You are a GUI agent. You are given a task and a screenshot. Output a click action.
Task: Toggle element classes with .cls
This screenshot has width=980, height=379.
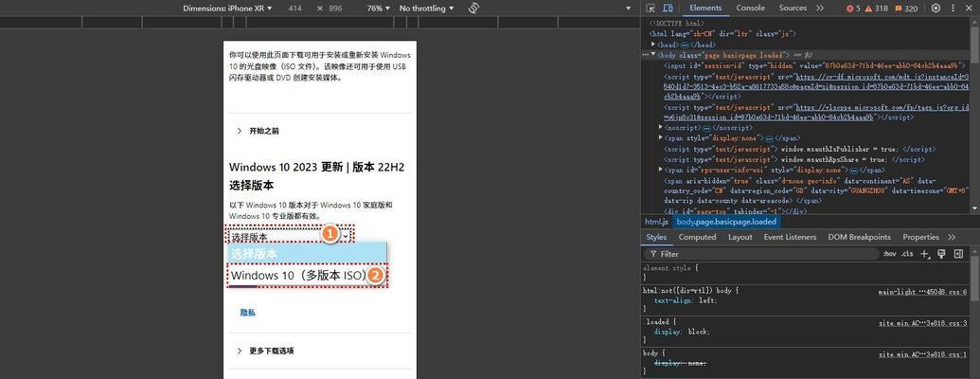pyautogui.click(x=907, y=254)
